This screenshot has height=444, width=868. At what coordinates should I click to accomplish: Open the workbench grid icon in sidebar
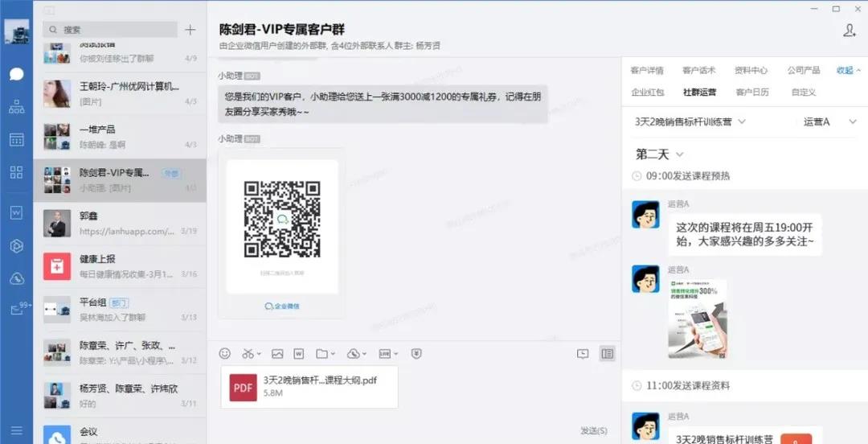[x=16, y=172]
